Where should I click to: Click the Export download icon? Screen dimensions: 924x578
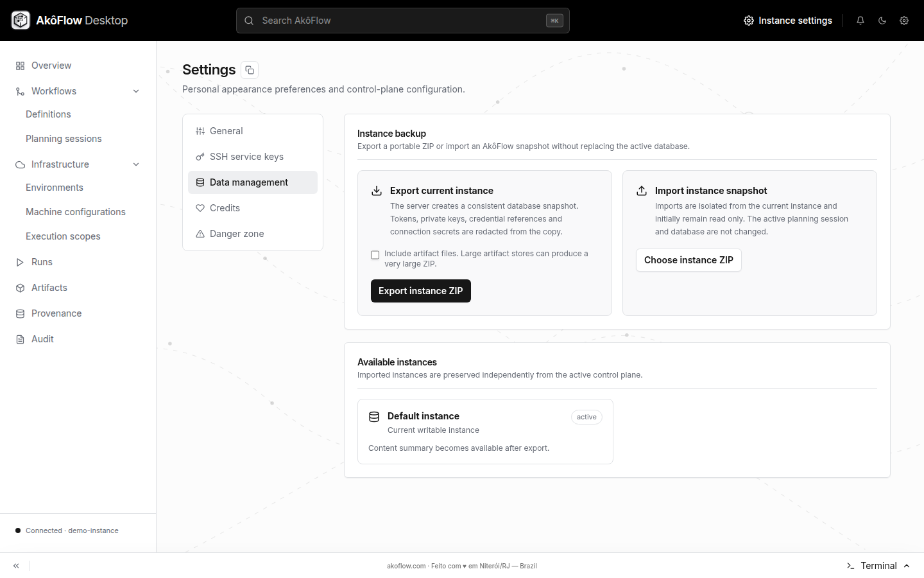pos(377,191)
